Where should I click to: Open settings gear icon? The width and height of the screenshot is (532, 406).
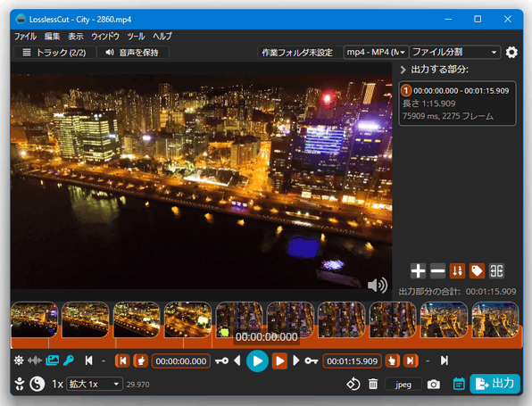tap(511, 53)
